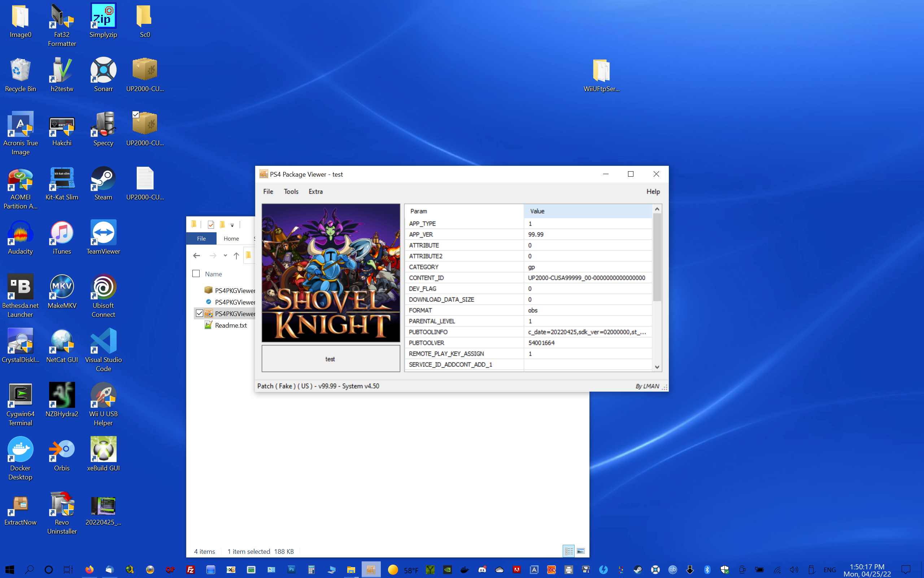Open the clock and calendar flyout

[x=867, y=570]
